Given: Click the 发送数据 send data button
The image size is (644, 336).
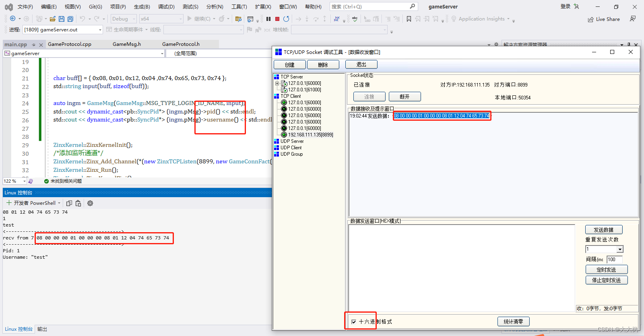Looking at the screenshot, I should (x=604, y=230).
